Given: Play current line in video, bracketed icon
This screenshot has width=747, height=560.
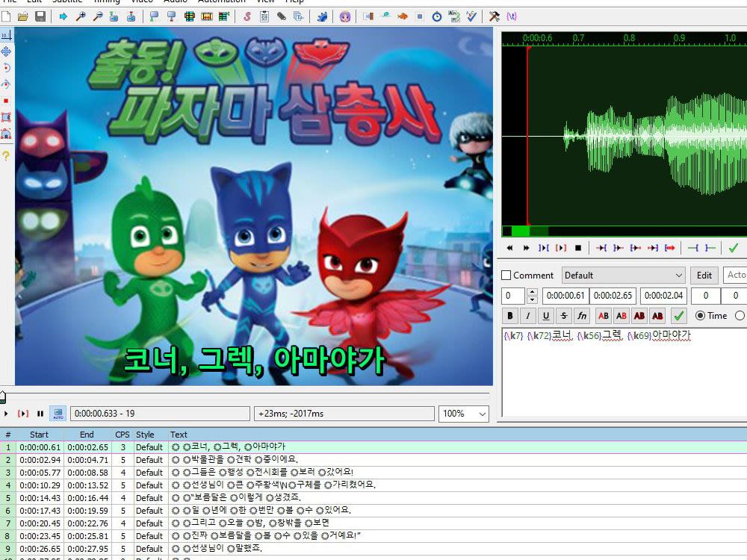Looking at the screenshot, I should (x=23, y=414).
